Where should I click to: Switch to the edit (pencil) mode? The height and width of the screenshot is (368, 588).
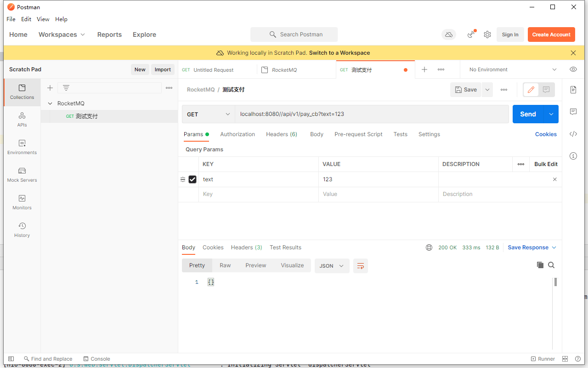click(531, 90)
